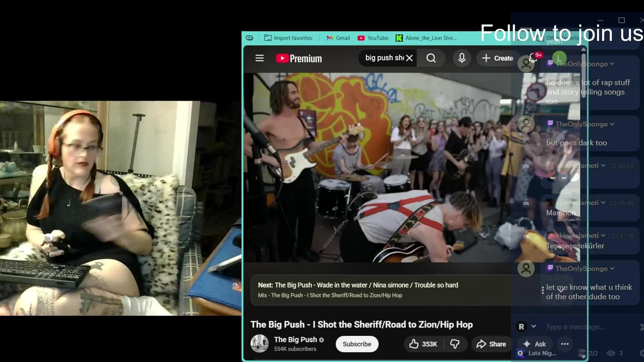Open the YouTube guide hamburger menu
Screen dimensions: 644x362
(x=260, y=58)
